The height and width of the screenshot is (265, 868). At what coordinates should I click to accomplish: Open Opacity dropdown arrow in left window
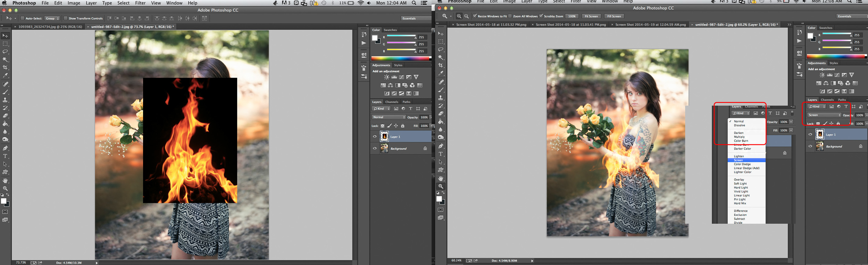pyautogui.click(x=431, y=117)
